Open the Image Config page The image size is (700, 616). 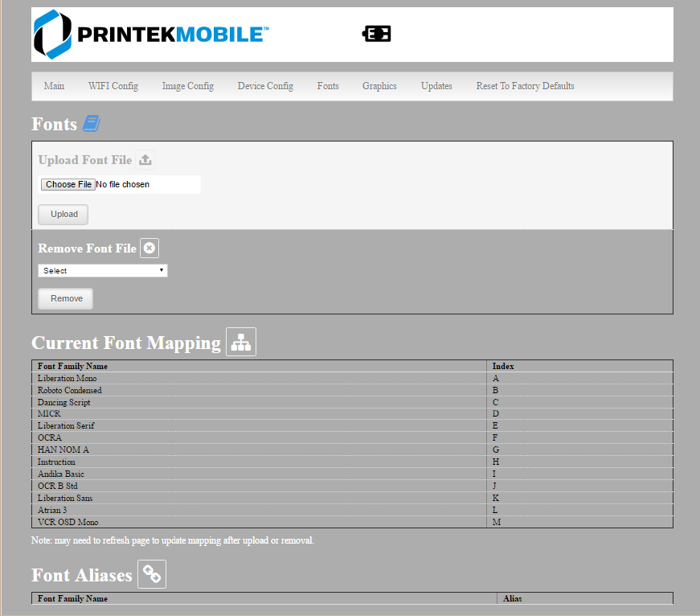[188, 86]
